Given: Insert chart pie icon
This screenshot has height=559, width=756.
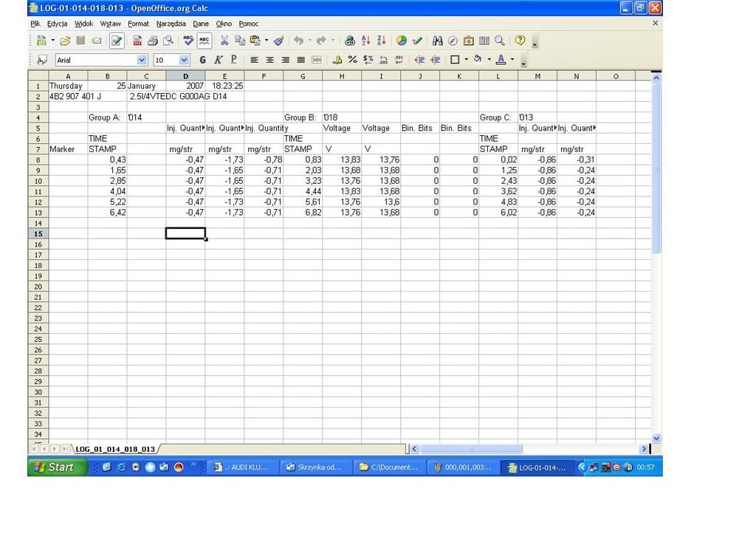Looking at the screenshot, I should (402, 41).
